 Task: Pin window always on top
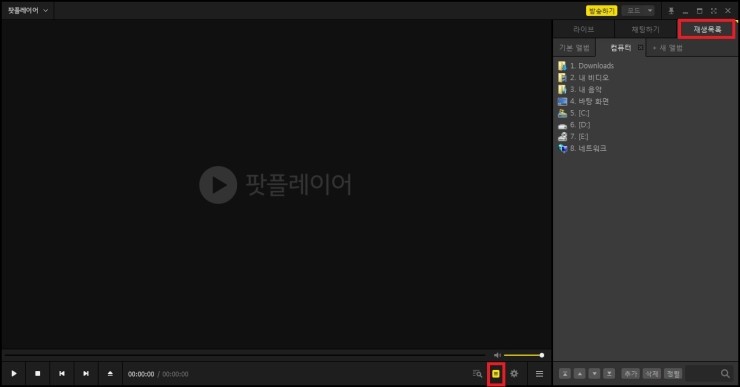pos(671,10)
